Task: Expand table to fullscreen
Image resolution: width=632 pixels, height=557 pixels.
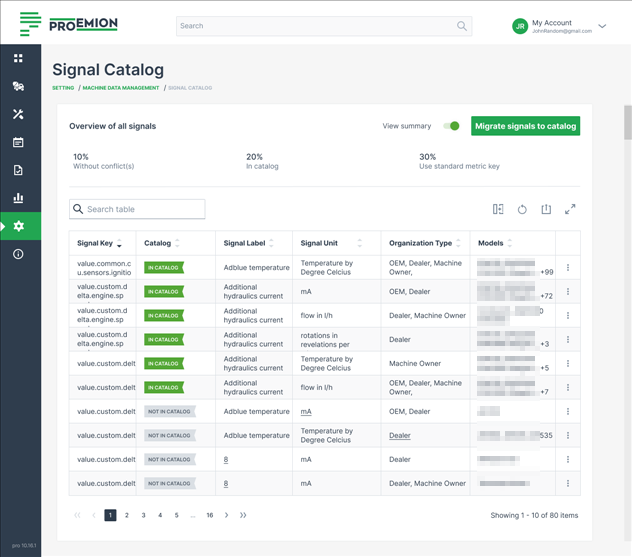Action: pyautogui.click(x=570, y=209)
